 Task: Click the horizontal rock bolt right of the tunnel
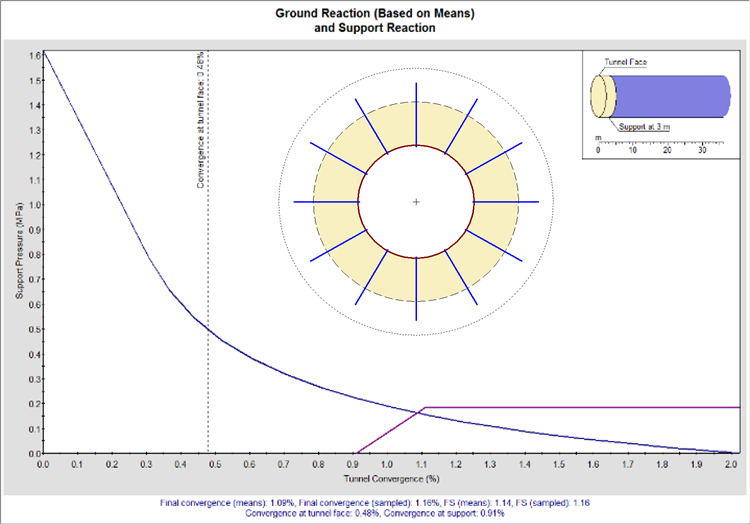(x=506, y=202)
